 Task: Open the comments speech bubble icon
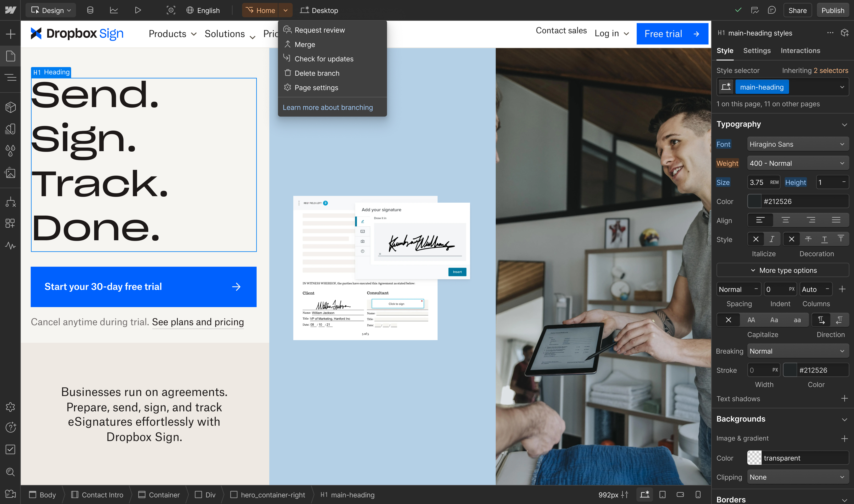coord(772,10)
